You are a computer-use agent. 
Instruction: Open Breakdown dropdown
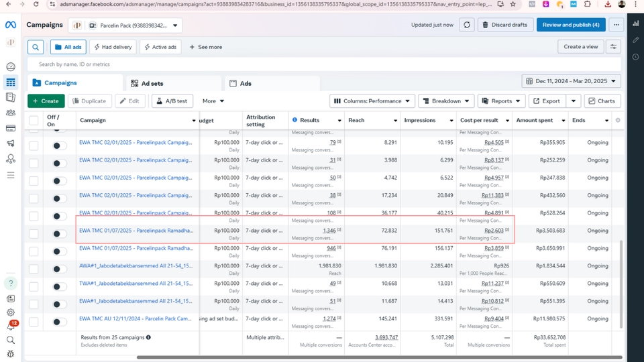(446, 101)
